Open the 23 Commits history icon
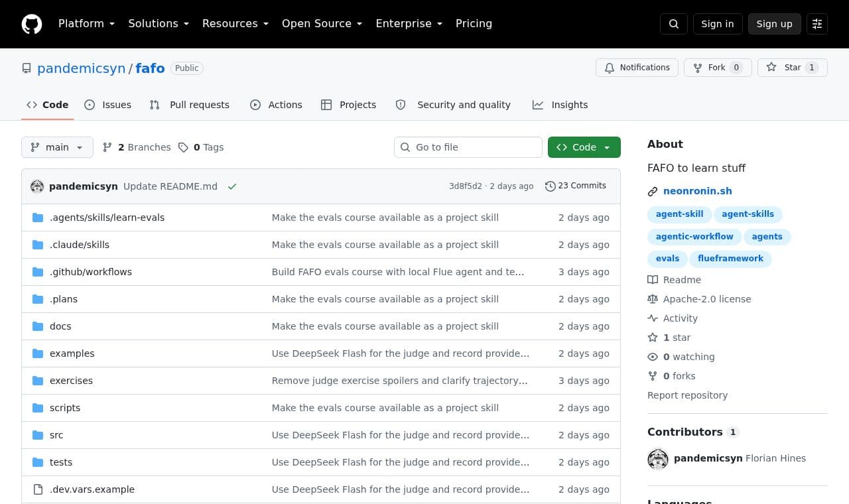Viewport: 849px width, 504px height. (550, 186)
